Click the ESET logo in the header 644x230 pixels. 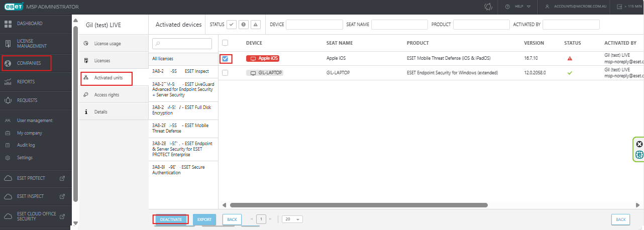(x=13, y=7)
